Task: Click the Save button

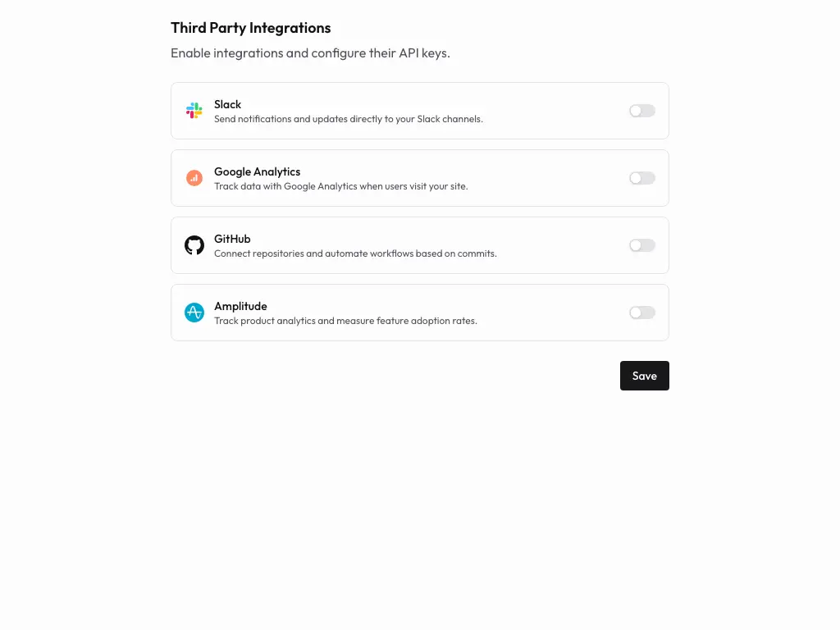Action: pyautogui.click(x=644, y=376)
